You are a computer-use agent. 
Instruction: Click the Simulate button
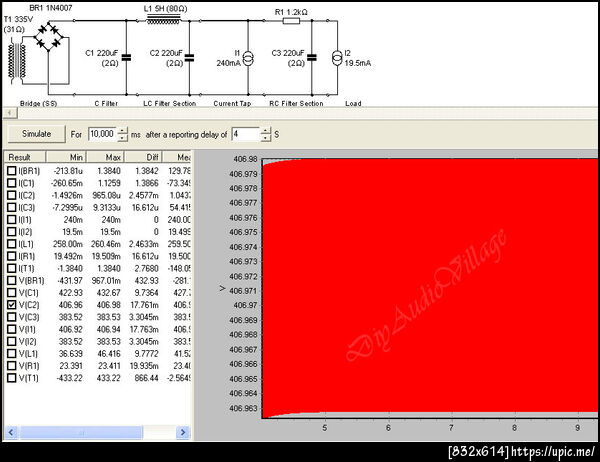pos(36,134)
